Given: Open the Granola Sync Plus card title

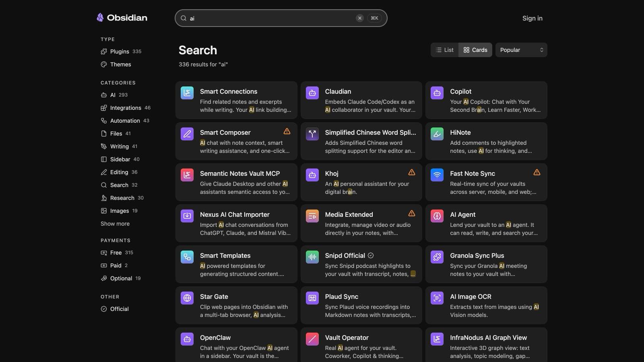Looking at the screenshot, I should [x=477, y=255].
